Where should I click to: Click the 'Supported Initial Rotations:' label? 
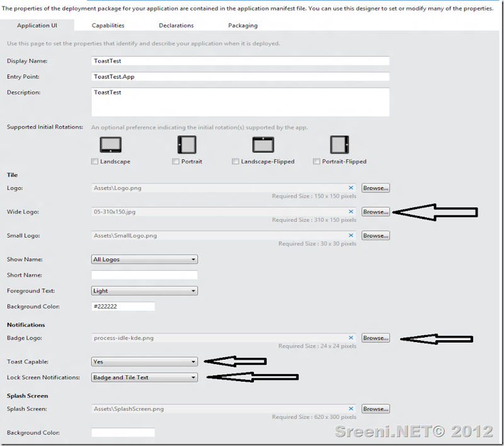pos(45,127)
